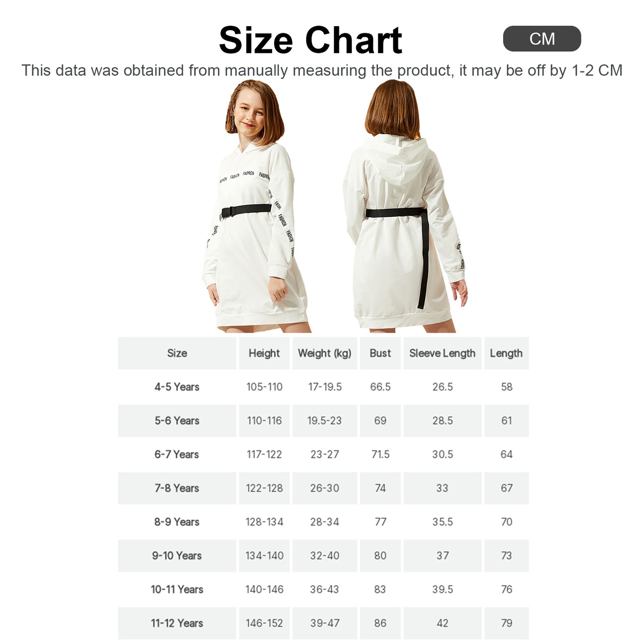
Task: Click the 11-12 Years size row label
Action: (177, 623)
